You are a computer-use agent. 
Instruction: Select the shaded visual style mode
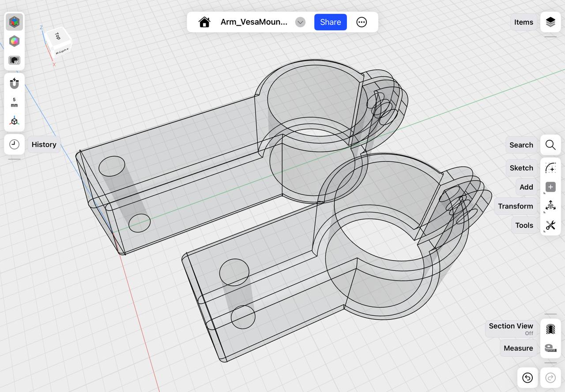point(14,22)
